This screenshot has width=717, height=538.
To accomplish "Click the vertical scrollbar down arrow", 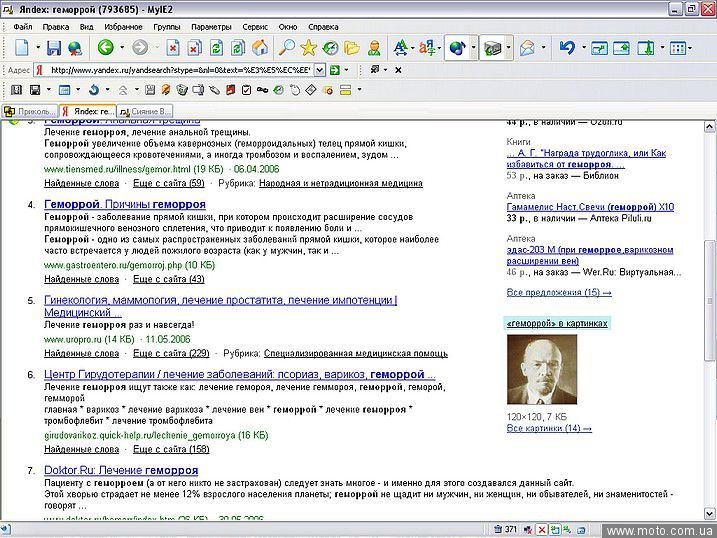I will [709, 513].
